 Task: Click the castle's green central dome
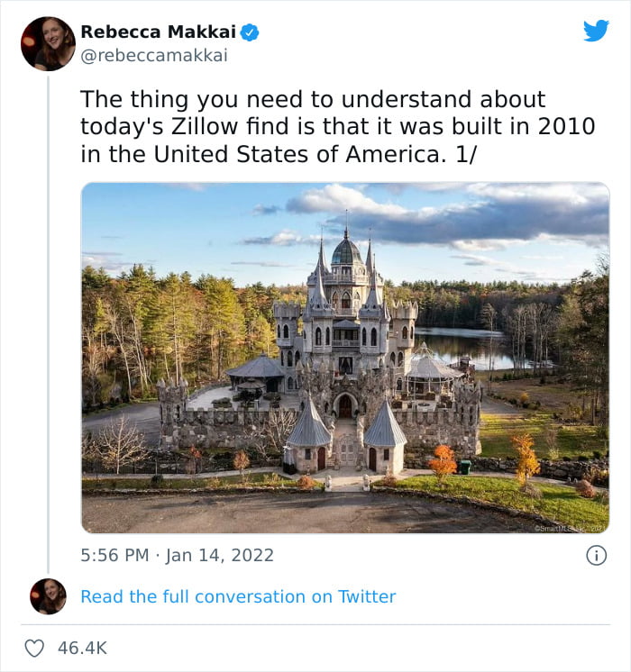[347, 252]
